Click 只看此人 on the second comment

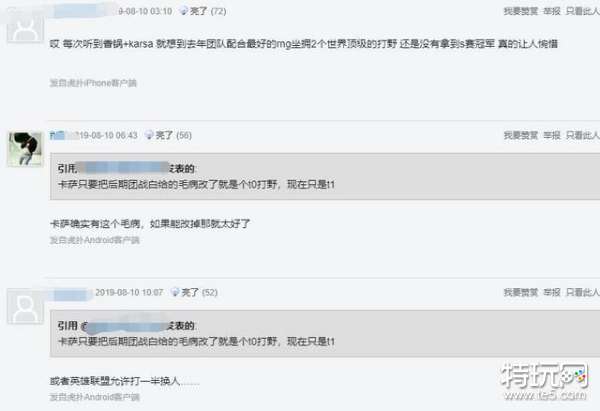(x=583, y=135)
